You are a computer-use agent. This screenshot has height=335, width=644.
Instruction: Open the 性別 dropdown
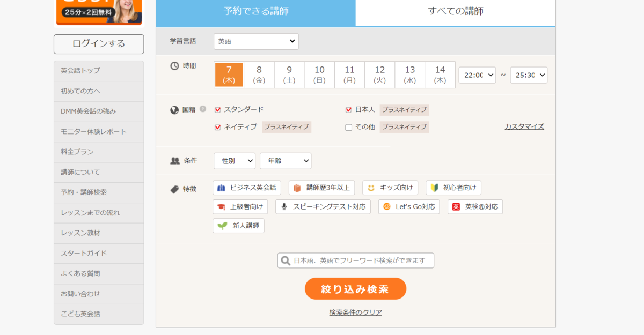coord(235,161)
